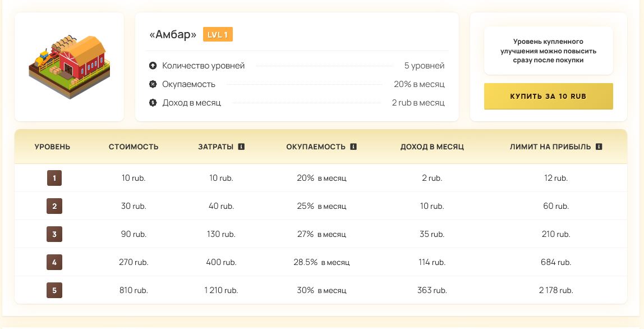Click the upgrade level notice text box
Image resolution: width=644 pixels, height=329 pixels.
coord(548,51)
